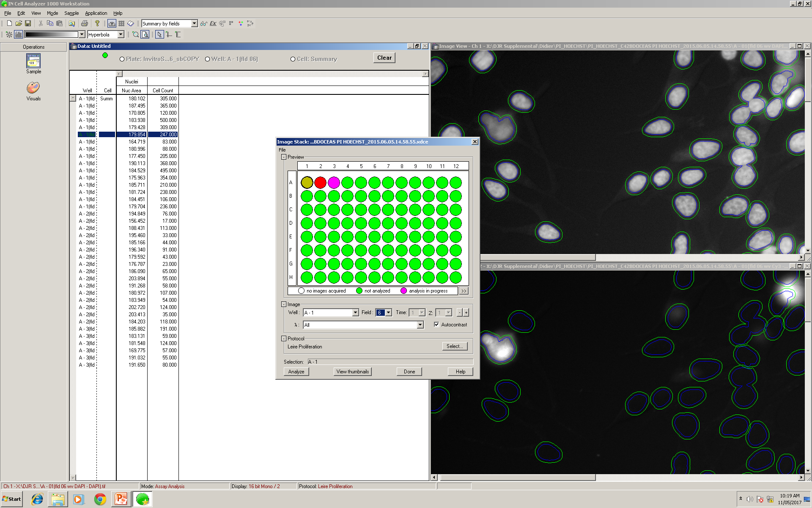Select the Plate radio button

[x=122, y=59]
